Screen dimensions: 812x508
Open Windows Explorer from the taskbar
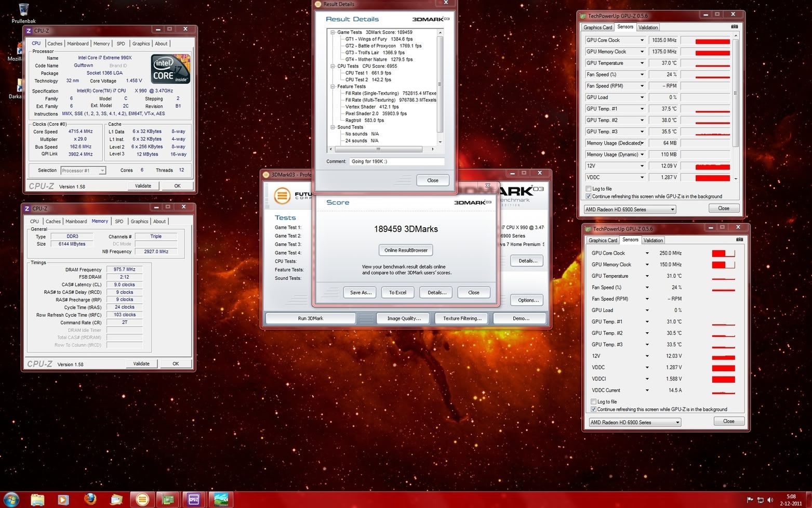37,500
